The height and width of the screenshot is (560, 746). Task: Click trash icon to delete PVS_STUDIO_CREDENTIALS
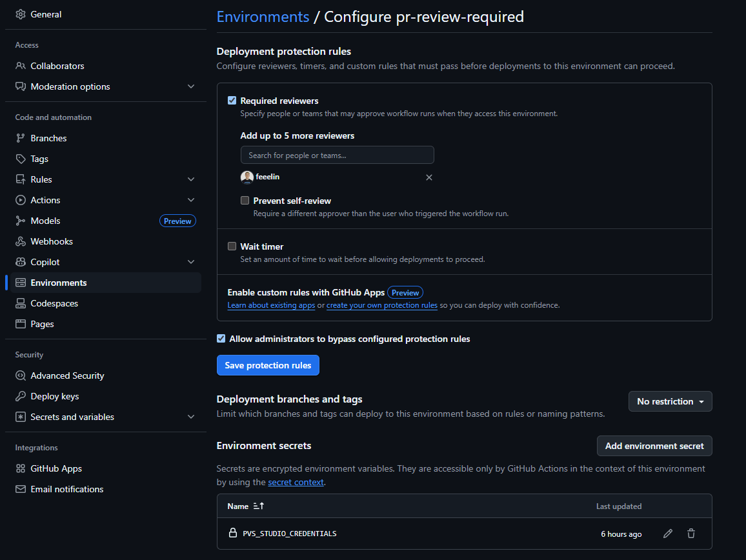click(x=691, y=534)
